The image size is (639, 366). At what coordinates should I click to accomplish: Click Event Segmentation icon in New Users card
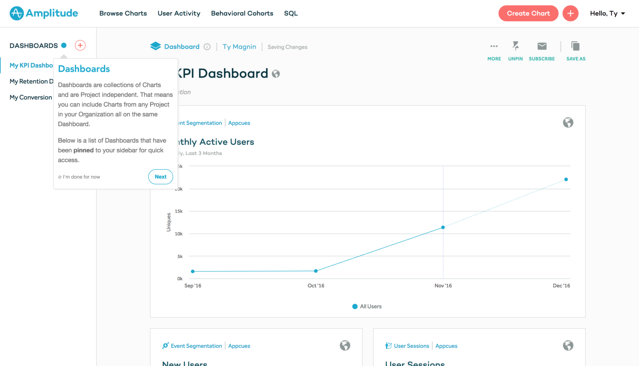pyautogui.click(x=165, y=346)
